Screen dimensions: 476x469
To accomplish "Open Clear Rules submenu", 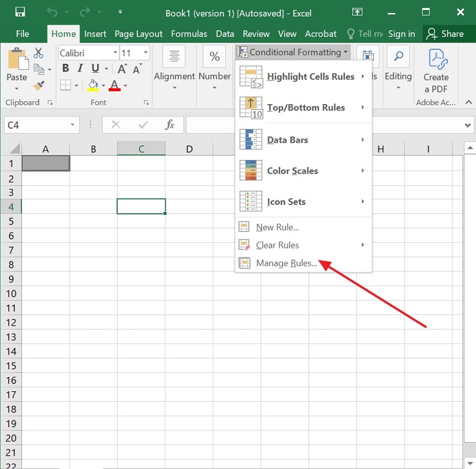I will click(x=303, y=245).
